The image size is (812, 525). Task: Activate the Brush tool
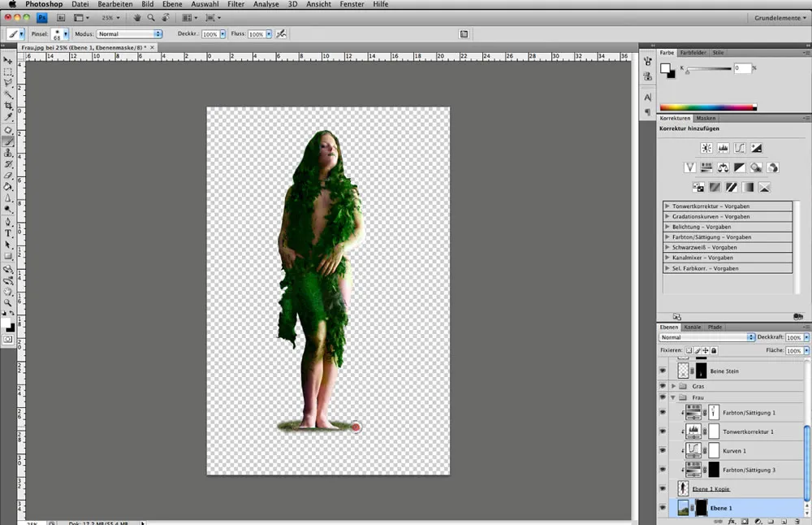8,141
